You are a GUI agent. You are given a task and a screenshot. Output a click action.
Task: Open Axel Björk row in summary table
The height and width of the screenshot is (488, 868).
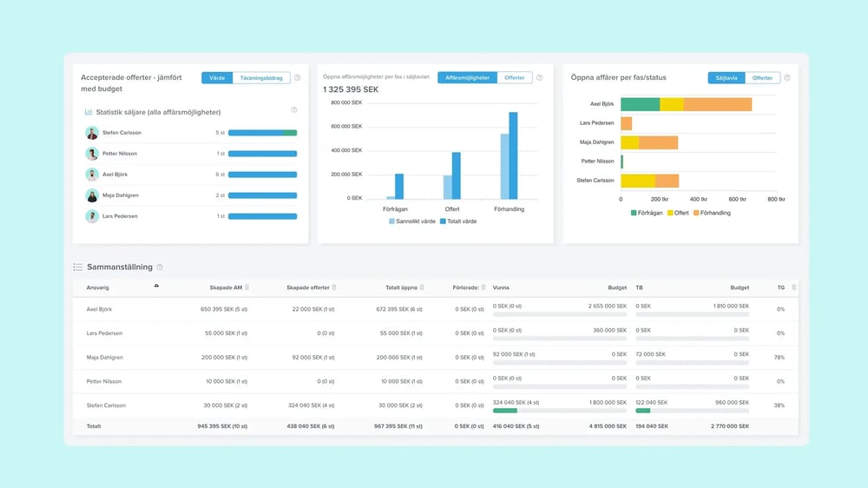pyautogui.click(x=100, y=309)
